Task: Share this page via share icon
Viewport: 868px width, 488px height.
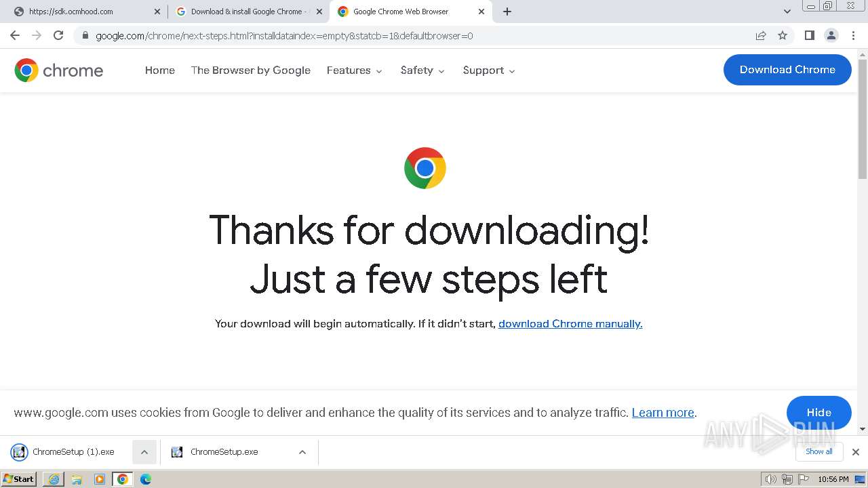Action: click(x=761, y=35)
